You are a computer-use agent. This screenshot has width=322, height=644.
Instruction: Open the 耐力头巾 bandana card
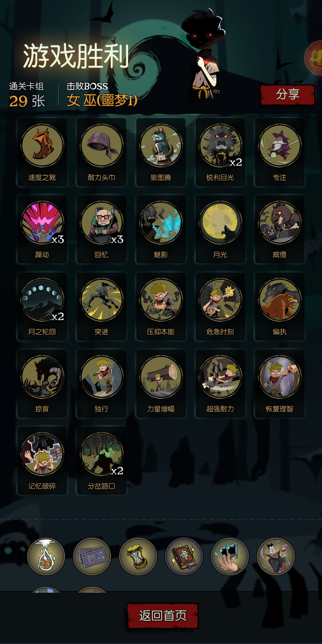(x=101, y=152)
